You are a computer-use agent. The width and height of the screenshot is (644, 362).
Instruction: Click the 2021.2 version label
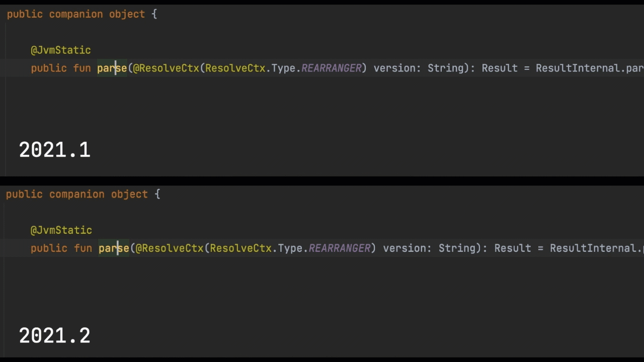[x=54, y=335]
